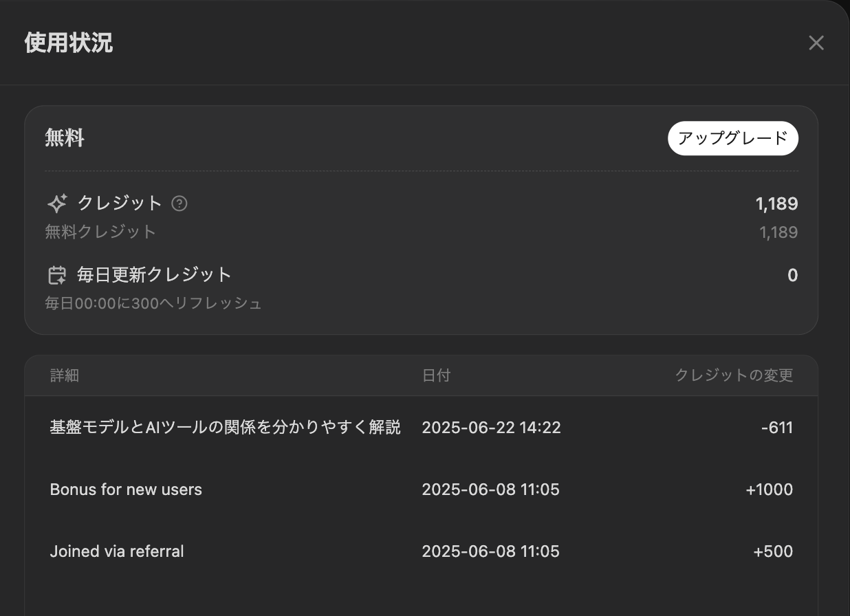
Task: Click the 毎日00:00に300へリフレッシュ note
Action: click(x=154, y=303)
